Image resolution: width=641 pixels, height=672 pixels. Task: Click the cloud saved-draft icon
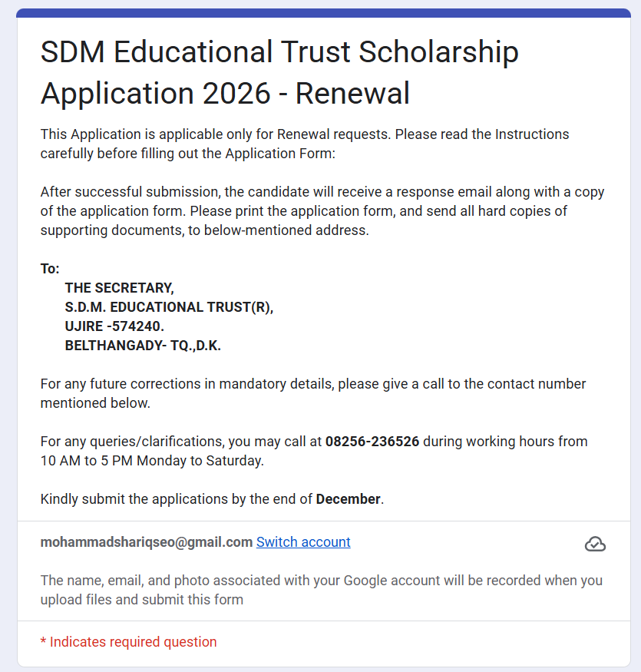(x=595, y=544)
